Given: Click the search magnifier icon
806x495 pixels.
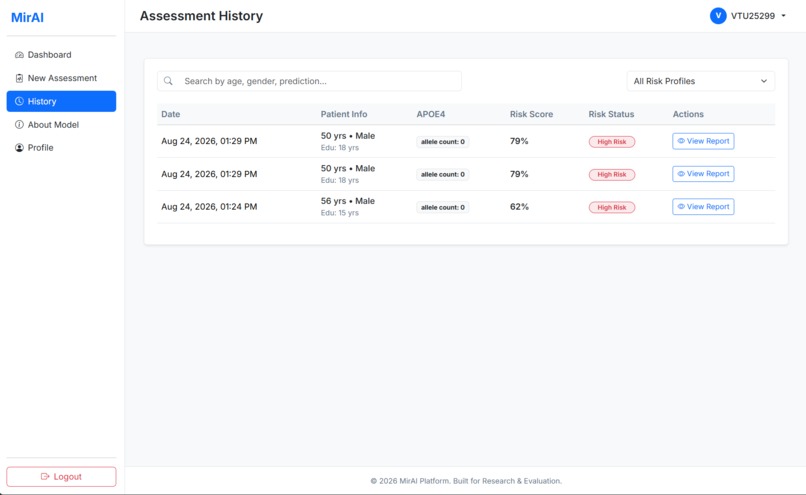Looking at the screenshot, I should click(168, 81).
